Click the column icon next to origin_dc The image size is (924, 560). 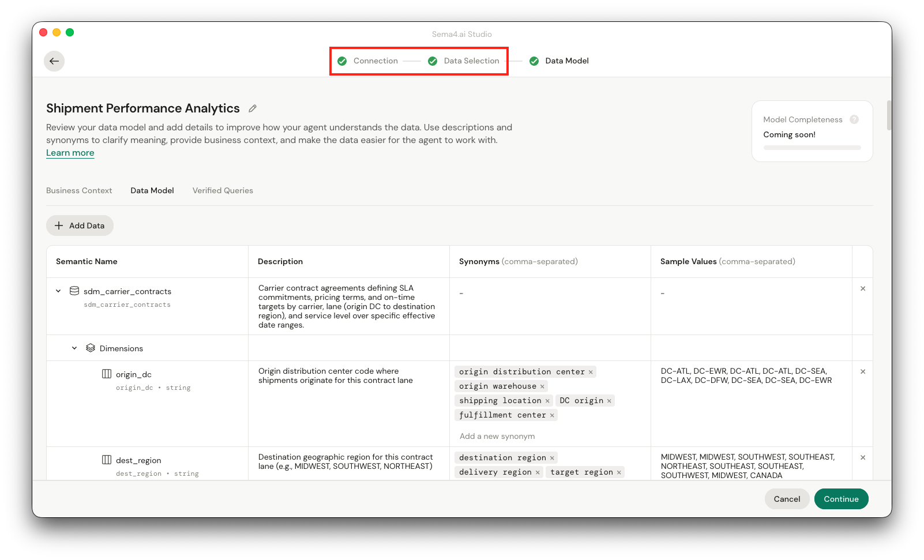(x=107, y=373)
